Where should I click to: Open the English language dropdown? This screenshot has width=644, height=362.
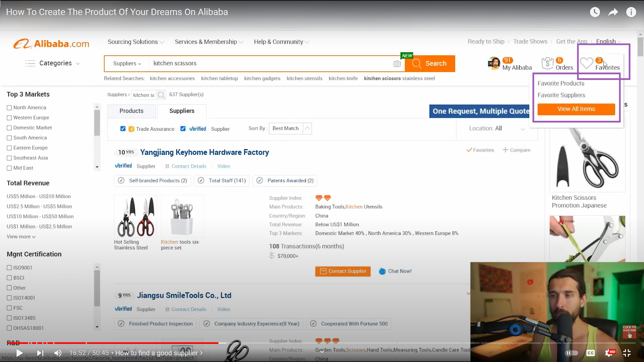tap(609, 41)
